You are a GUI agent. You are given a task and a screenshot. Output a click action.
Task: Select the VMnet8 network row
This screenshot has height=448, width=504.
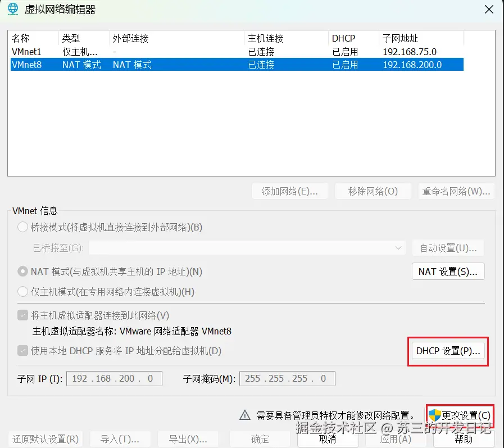(237, 65)
